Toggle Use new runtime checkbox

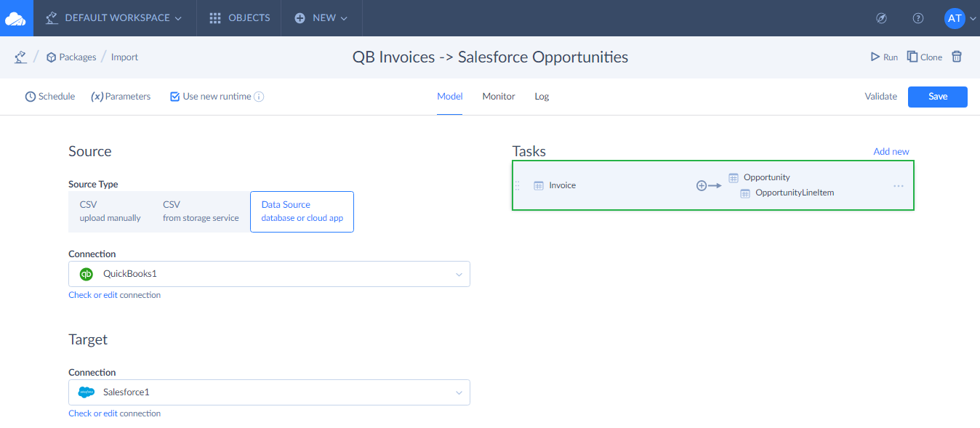click(x=174, y=96)
